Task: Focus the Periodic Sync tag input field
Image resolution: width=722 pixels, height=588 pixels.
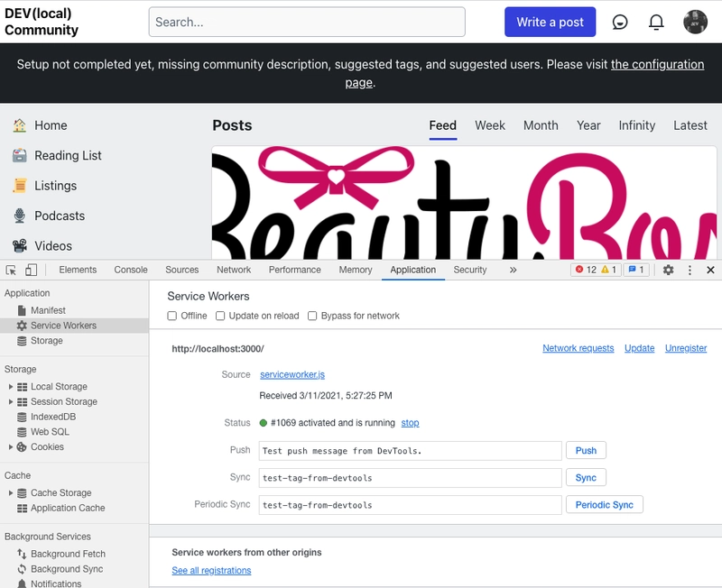Action: (x=410, y=505)
